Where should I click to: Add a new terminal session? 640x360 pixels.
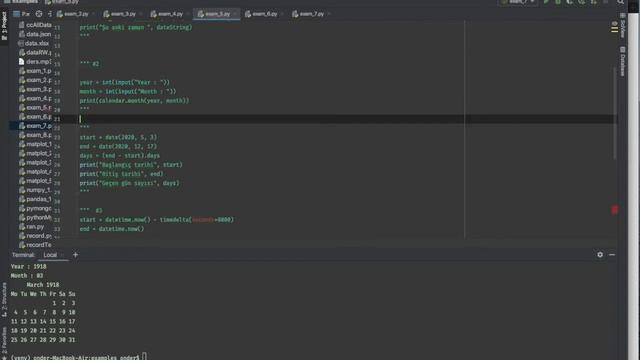pos(75,255)
